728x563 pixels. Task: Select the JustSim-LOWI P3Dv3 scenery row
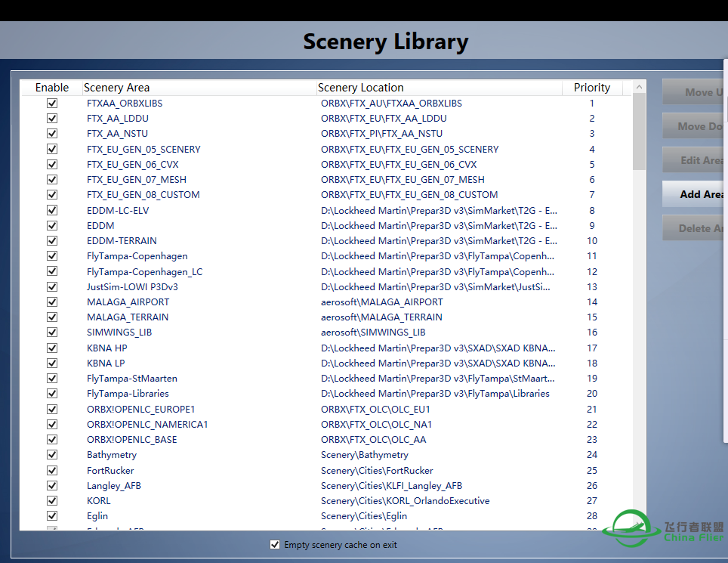point(132,286)
